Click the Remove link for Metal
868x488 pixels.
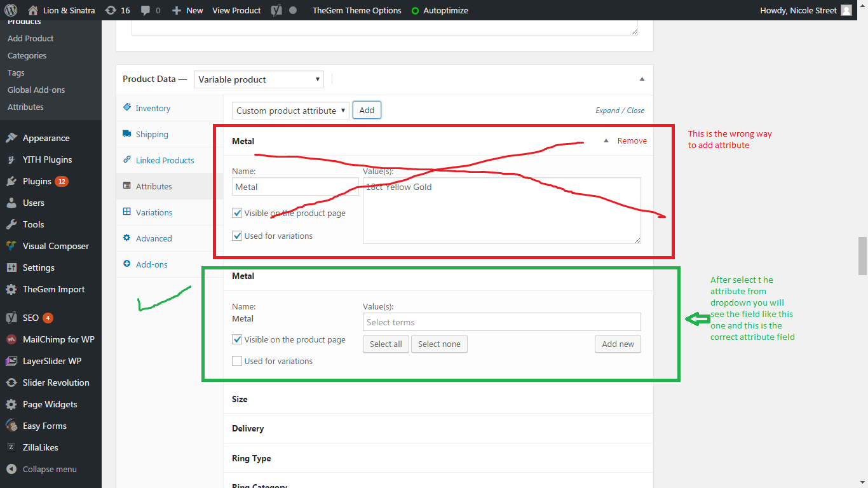632,141
